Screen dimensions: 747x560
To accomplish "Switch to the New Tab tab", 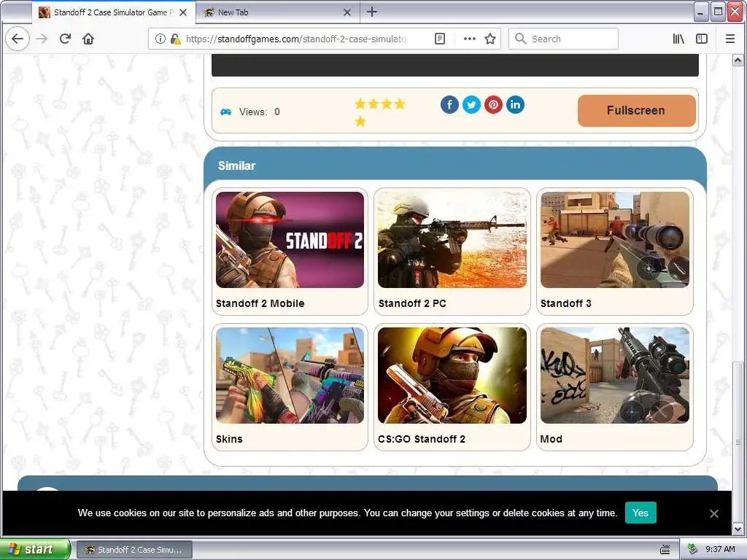I will (277, 12).
